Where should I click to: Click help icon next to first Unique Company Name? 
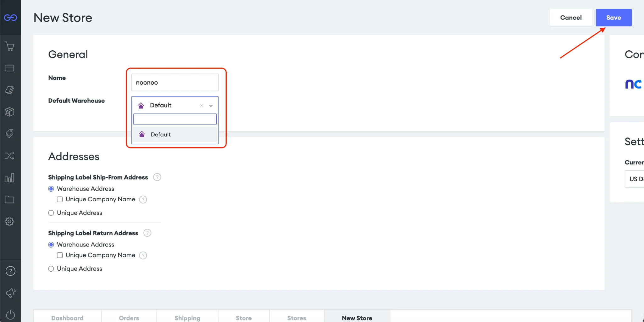143,199
